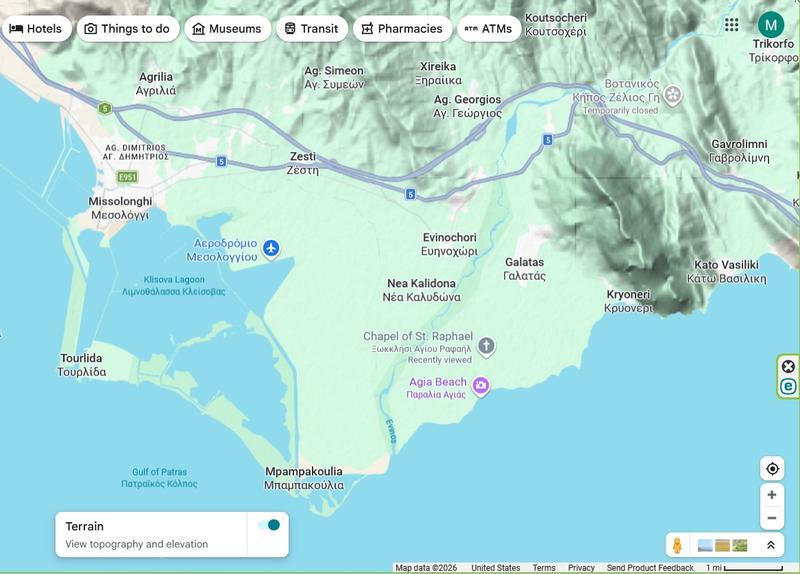800x574 pixels.
Task: Click the botanical garden flower pin
Action: point(673,95)
